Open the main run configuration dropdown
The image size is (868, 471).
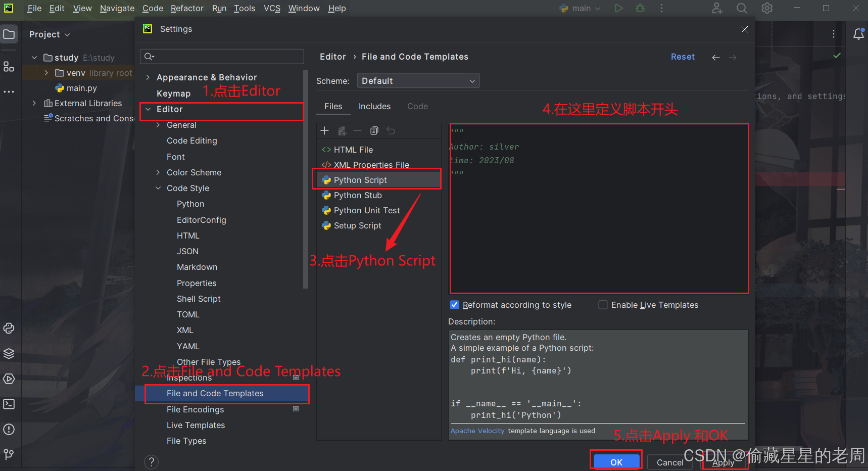581,8
